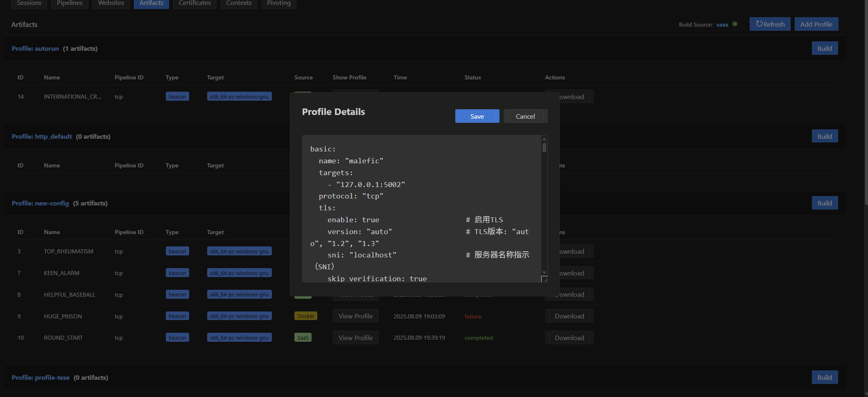Click scrollbar down arrow in profile editor
The height and width of the screenshot is (397, 868).
point(544,273)
